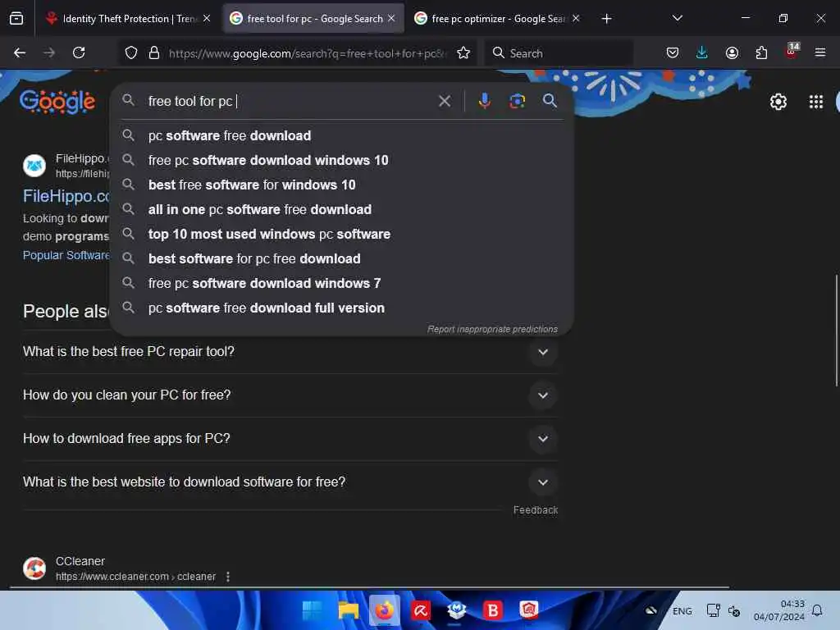
Task: Select suggestion 'pc software free download'
Action: click(341, 135)
